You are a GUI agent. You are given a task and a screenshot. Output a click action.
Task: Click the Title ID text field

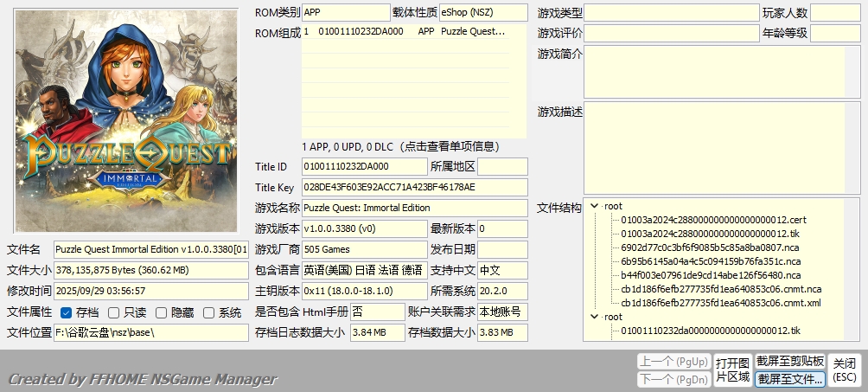[x=364, y=166]
